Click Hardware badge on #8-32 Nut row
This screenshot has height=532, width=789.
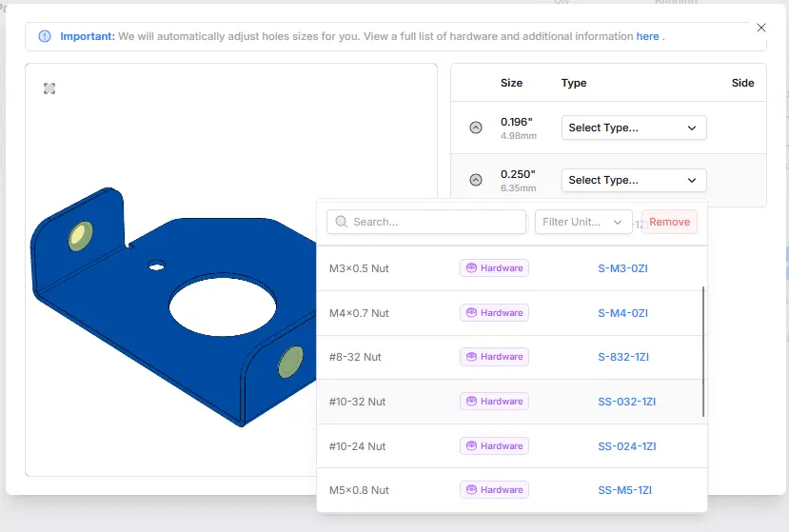[x=494, y=357]
